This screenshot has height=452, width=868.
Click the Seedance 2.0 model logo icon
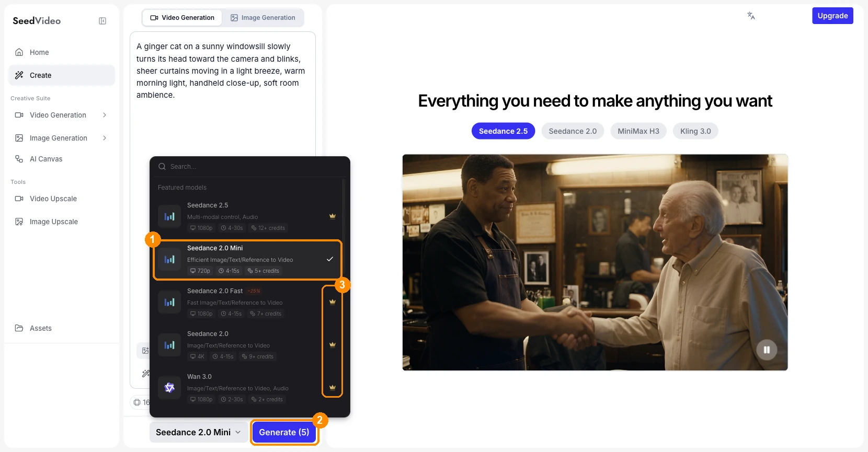tap(169, 345)
